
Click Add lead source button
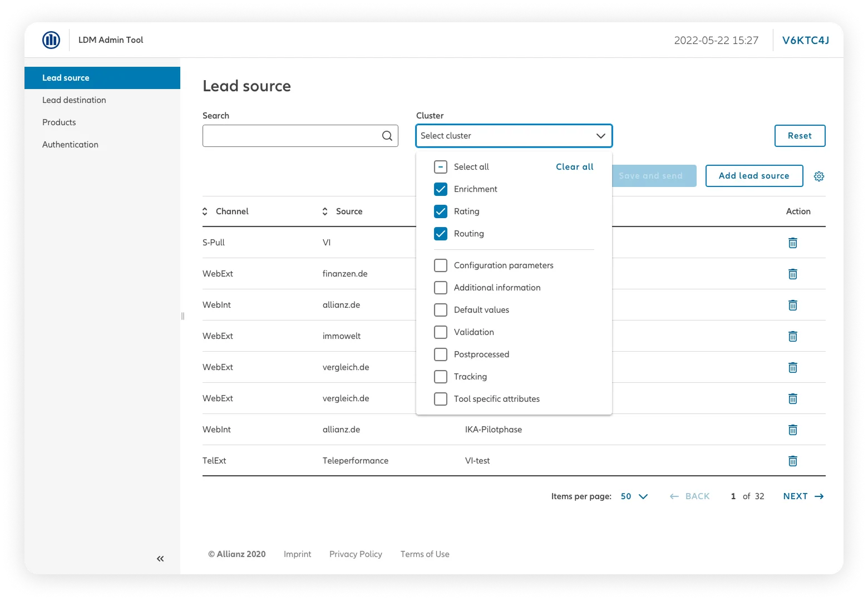(x=754, y=176)
